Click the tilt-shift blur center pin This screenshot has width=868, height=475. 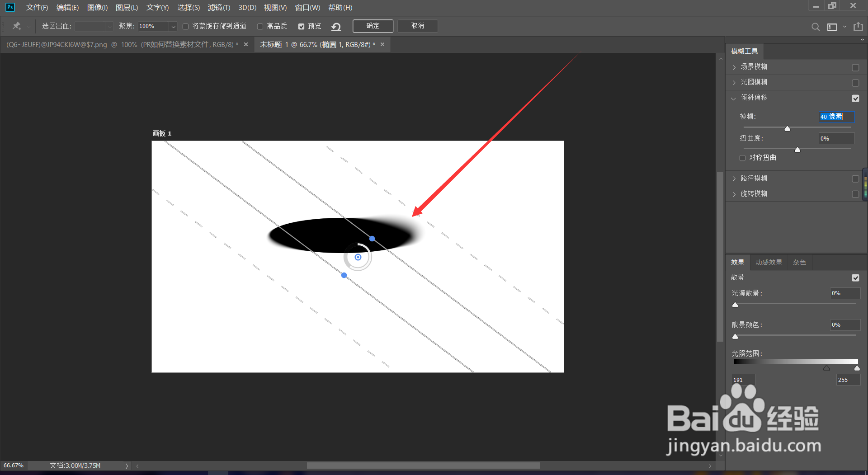click(x=358, y=257)
